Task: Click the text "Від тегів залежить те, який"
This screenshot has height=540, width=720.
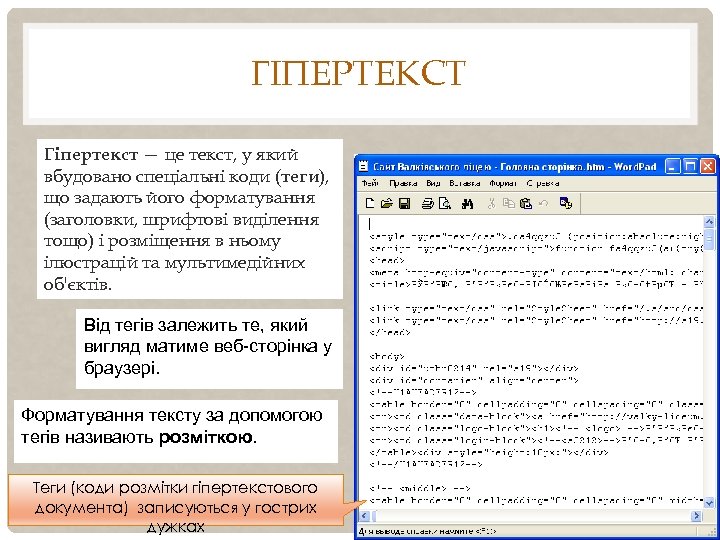Action: click(x=196, y=325)
